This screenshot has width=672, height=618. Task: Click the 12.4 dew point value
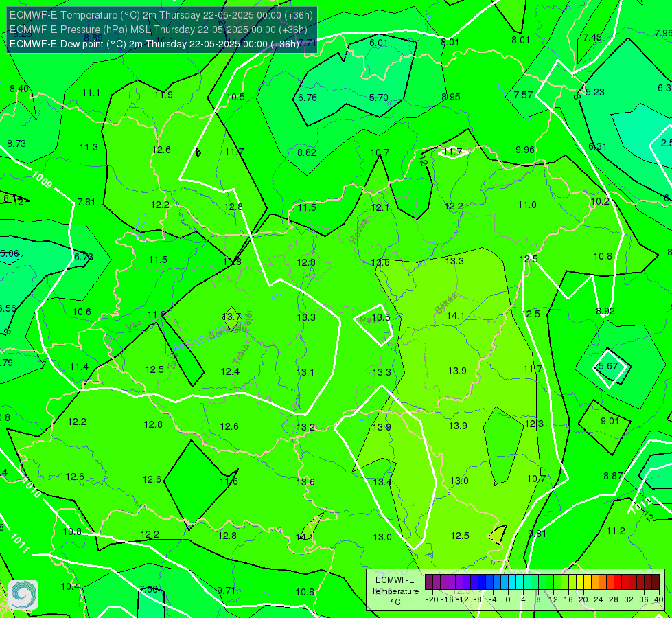point(230,371)
